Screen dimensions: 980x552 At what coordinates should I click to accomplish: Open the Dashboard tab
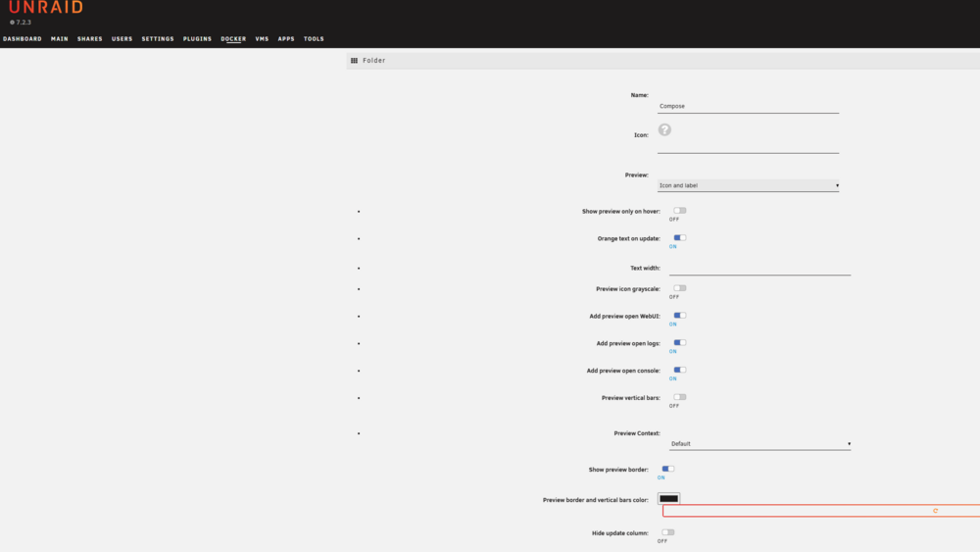(x=23, y=39)
